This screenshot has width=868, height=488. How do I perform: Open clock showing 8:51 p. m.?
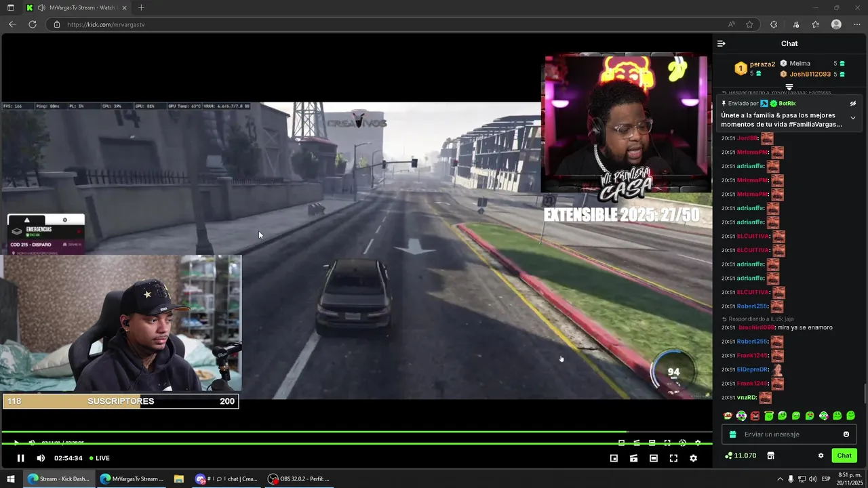850,479
